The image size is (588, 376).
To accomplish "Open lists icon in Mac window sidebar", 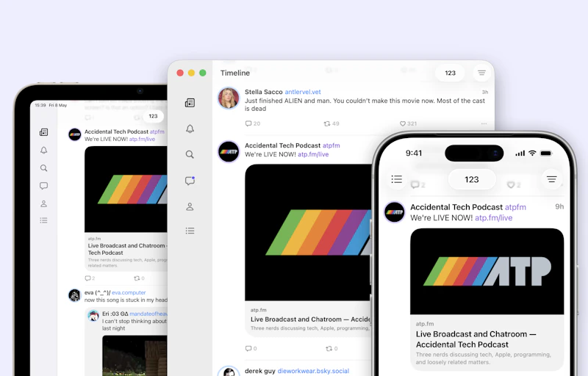I will pyautogui.click(x=190, y=231).
